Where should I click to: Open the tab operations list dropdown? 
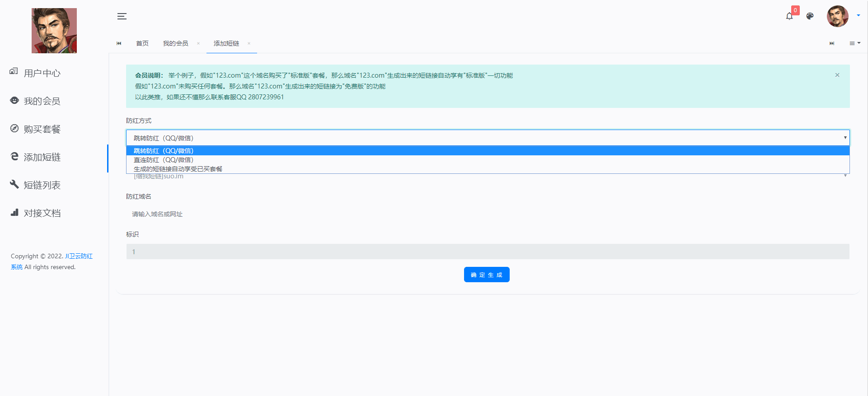(x=854, y=43)
